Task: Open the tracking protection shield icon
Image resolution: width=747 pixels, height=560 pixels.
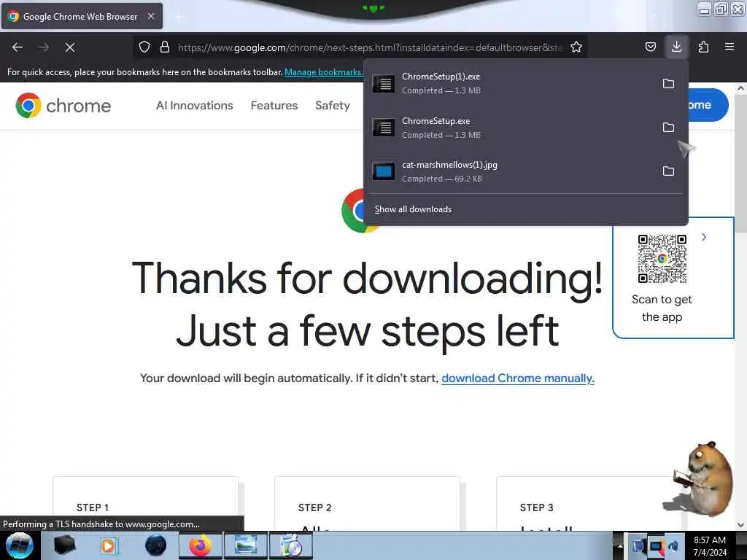Action: (x=144, y=47)
